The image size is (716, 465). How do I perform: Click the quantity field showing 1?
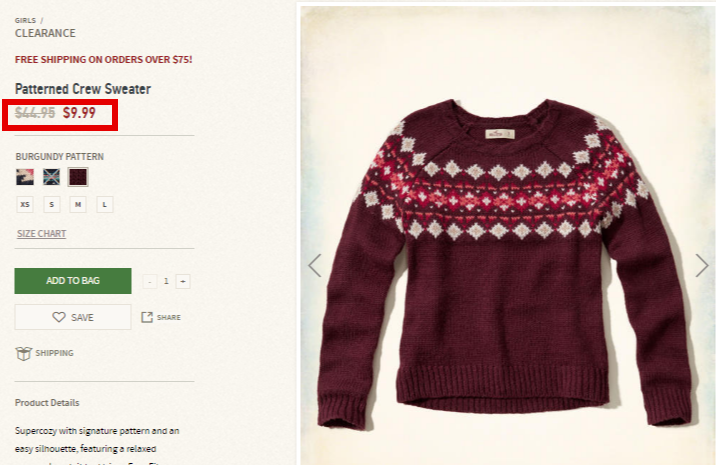[166, 281]
